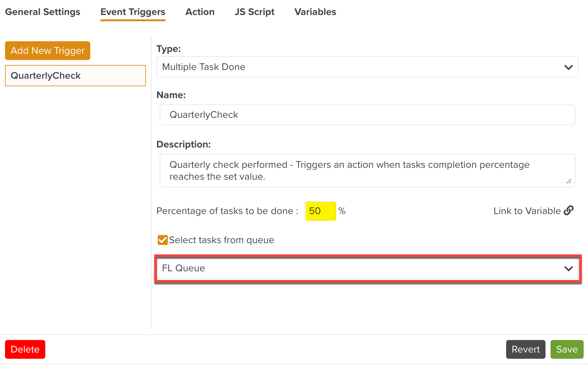Viewport: 588px width, 365px height.
Task: Save the trigger with the green Save button
Action: (567, 349)
